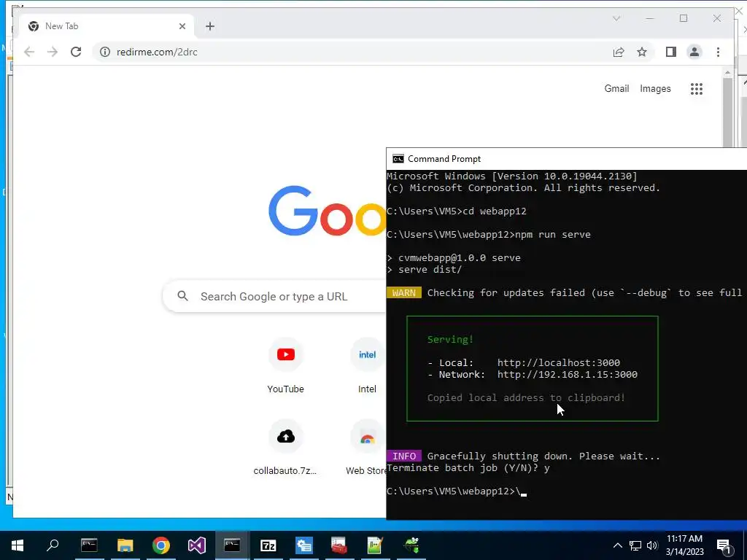Click the INFO label in Command Prompt
This screenshot has height=560, width=747.
pyautogui.click(x=403, y=456)
